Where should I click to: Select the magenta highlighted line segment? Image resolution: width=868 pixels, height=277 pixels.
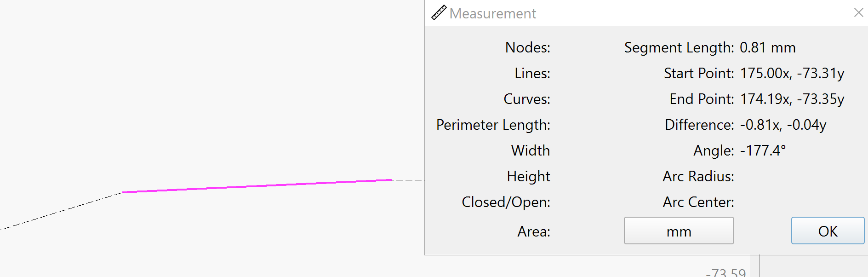(x=257, y=186)
